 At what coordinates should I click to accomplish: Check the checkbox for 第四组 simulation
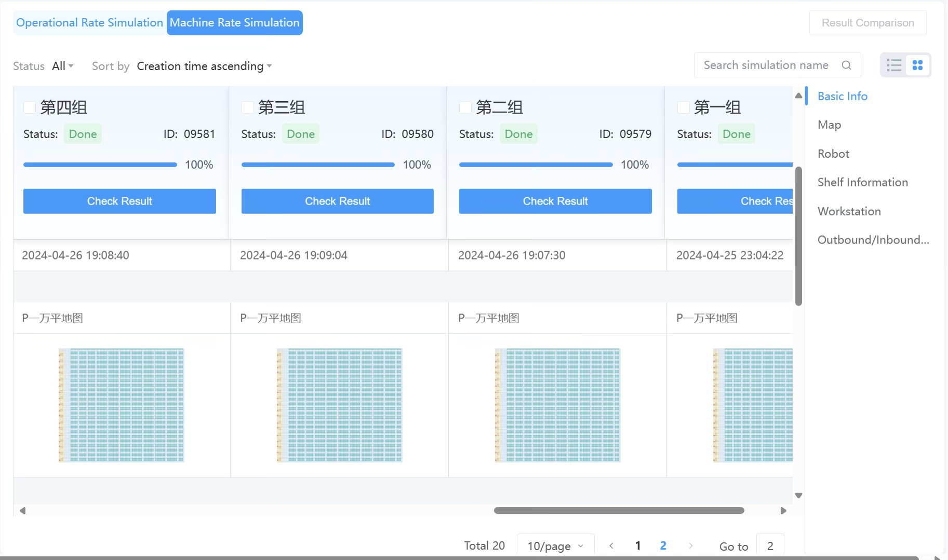[x=30, y=107]
